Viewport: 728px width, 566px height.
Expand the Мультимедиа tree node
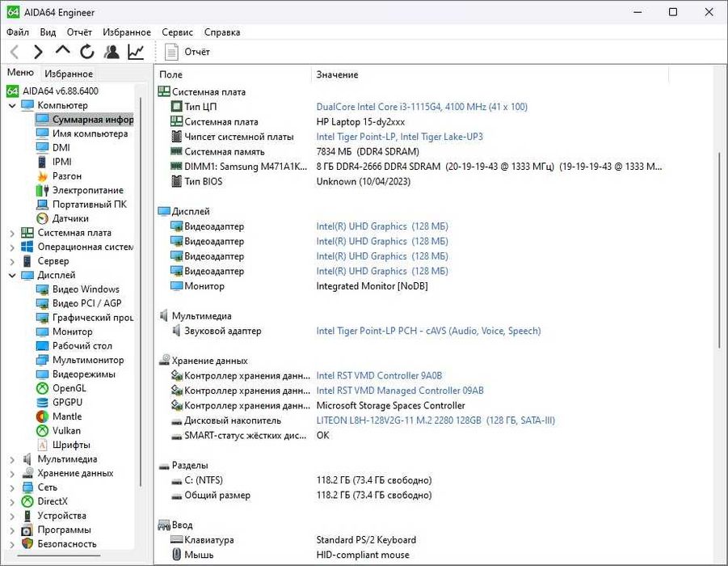click(x=12, y=459)
